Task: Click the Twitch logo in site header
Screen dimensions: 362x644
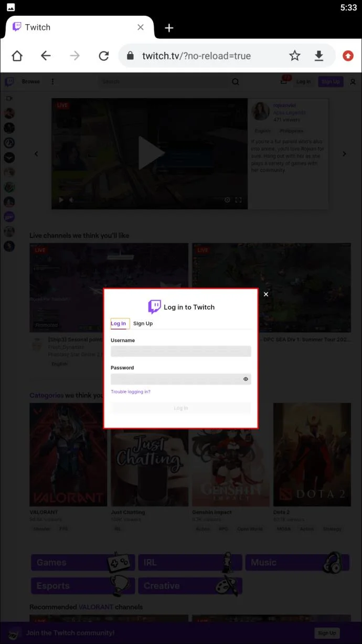Action: coord(9,82)
